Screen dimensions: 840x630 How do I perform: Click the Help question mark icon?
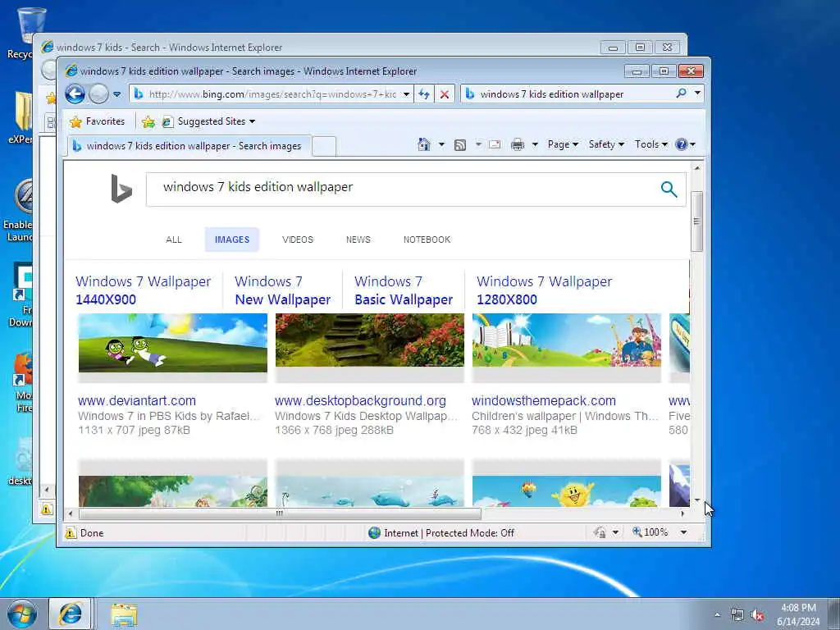coord(682,144)
